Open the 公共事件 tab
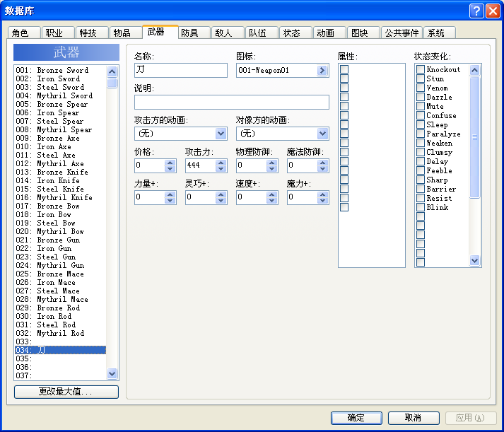The height and width of the screenshot is (432, 504). [402, 33]
